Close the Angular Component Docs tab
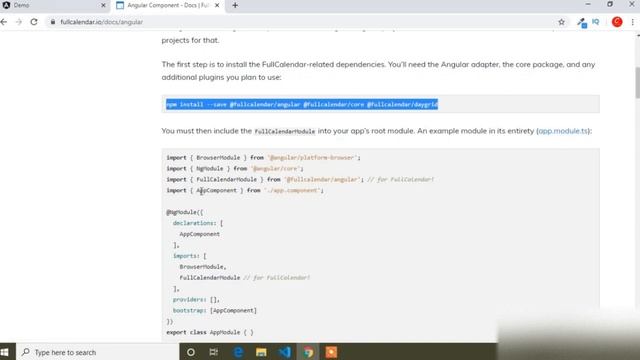Screen dimensions: 640x360 pyautogui.click(x=217, y=5)
